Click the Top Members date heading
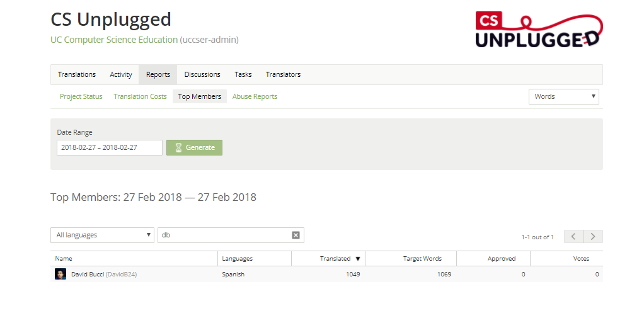Screen dimensions: 644x323 [x=153, y=198]
